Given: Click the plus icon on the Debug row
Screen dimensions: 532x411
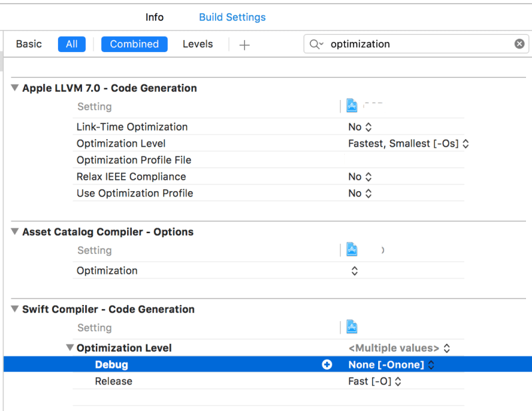Looking at the screenshot, I should point(327,365).
